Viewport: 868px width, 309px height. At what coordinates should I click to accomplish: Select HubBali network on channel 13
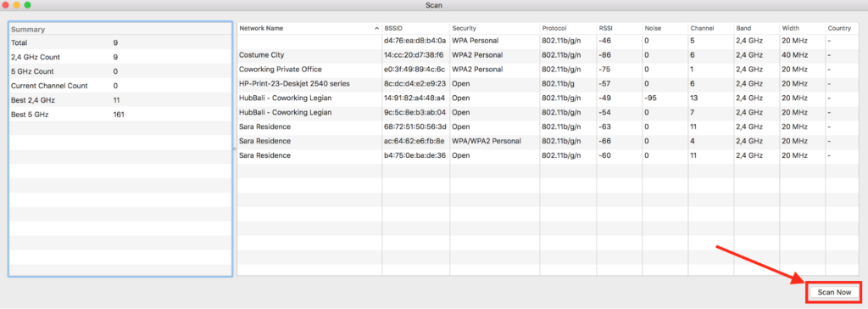coord(548,98)
